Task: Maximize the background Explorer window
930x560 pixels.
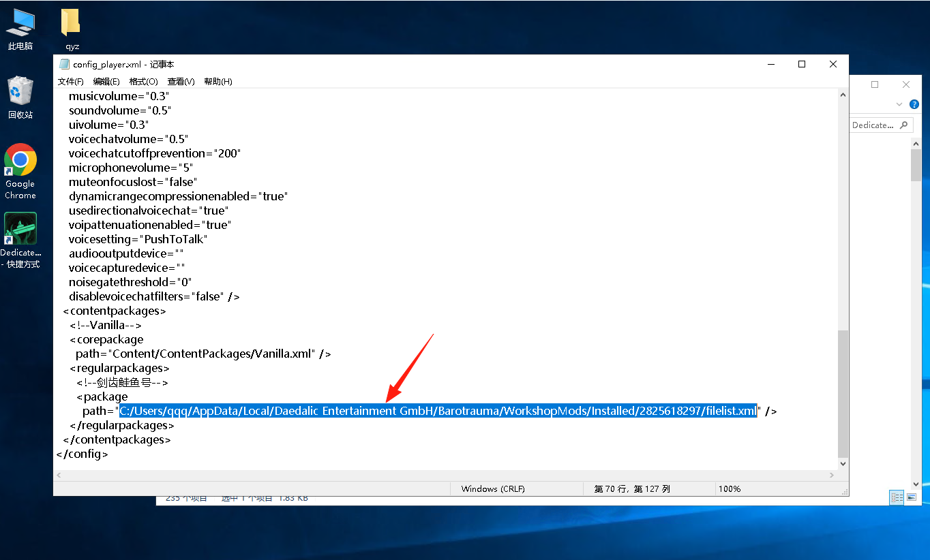Action: coord(875,84)
